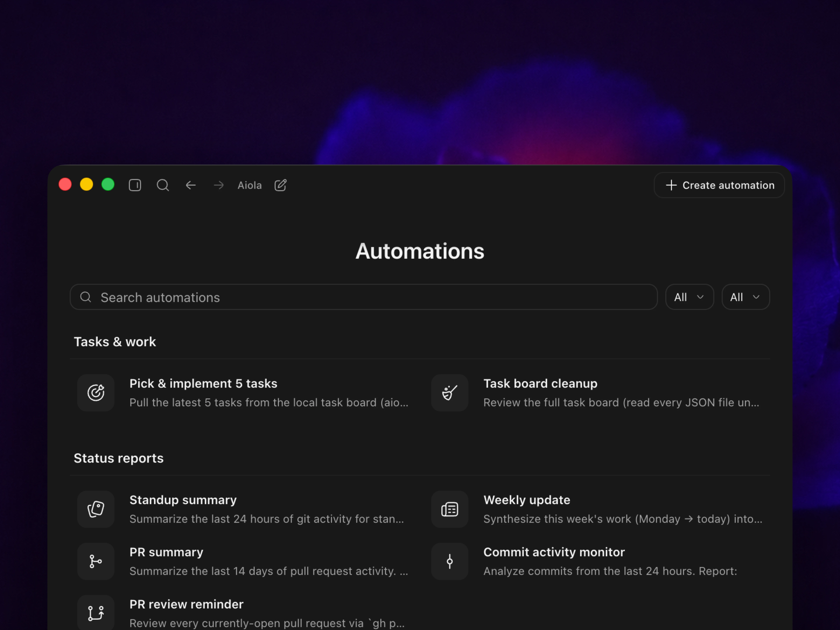Click description 'Summarize the last 14 days of pull request activity'

pyautogui.click(x=269, y=571)
